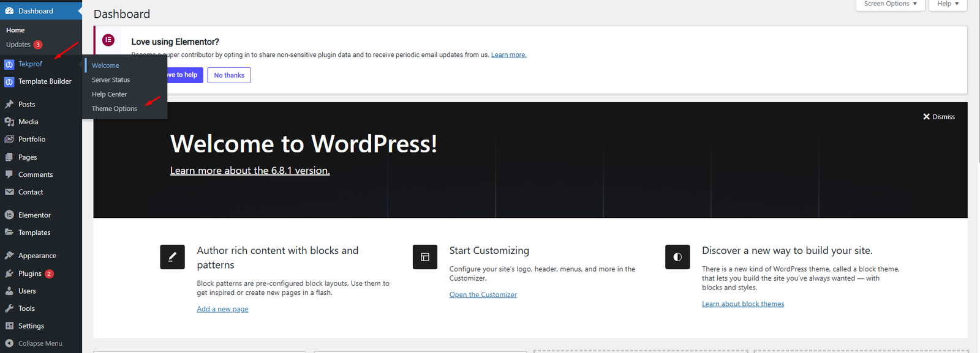The height and width of the screenshot is (353, 980).
Task: Click the Collapse Menu arrow icon
Action: click(x=9, y=343)
